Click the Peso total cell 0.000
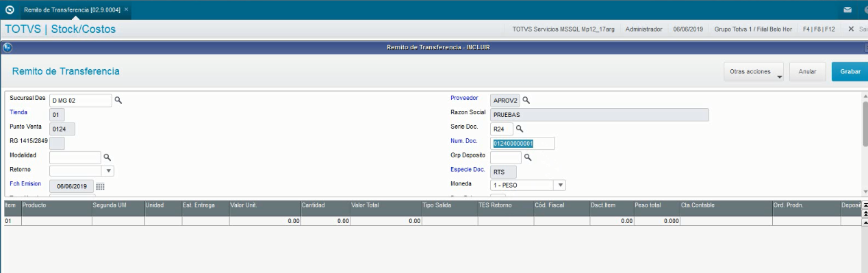 click(656, 222)
